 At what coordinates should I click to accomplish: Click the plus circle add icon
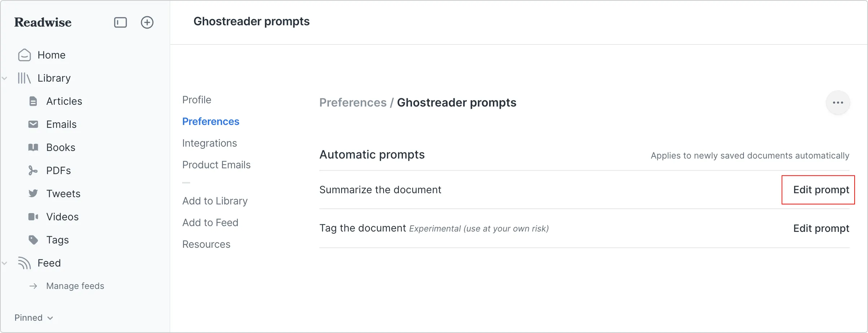(147, 22)
